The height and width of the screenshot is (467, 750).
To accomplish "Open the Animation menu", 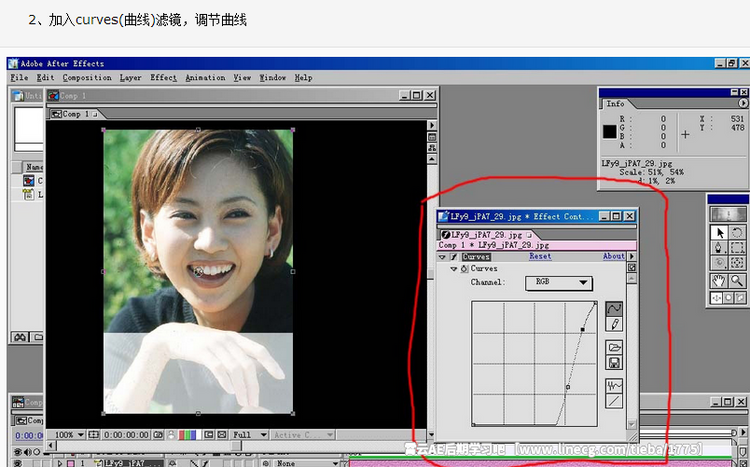I will (x=205, y=78).
